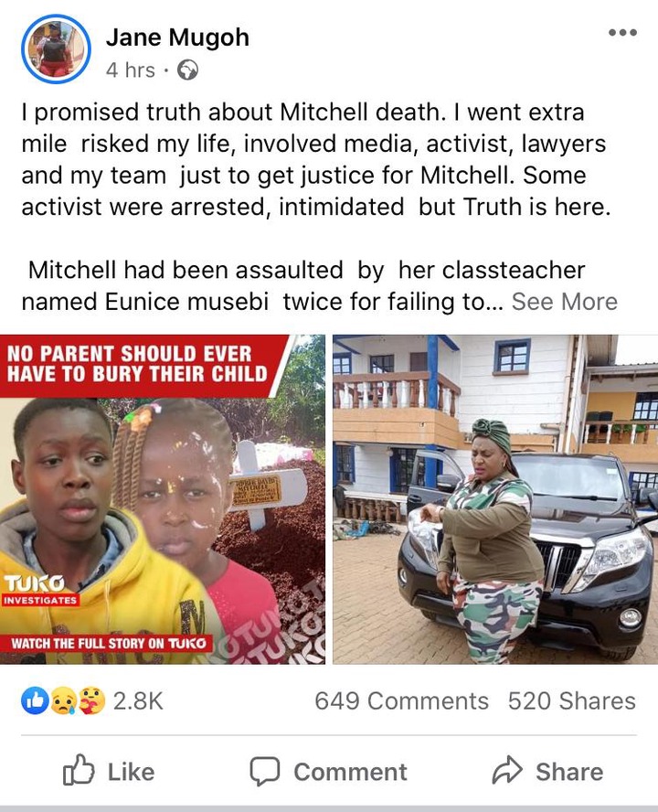The width and height of the screenshot is (658, 812).
Task: Tap the arrow Share icon
Action: click(507, 770)
